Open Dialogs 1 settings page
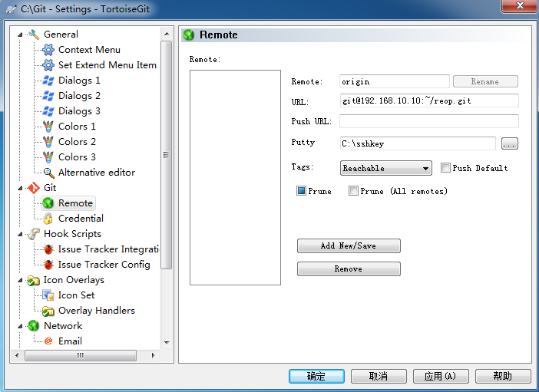 pos(79,81)
